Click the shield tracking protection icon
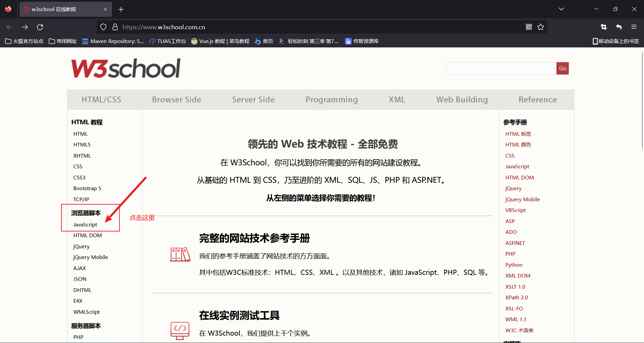The height and width of the screenshot is (343, 644). point(103,27)
